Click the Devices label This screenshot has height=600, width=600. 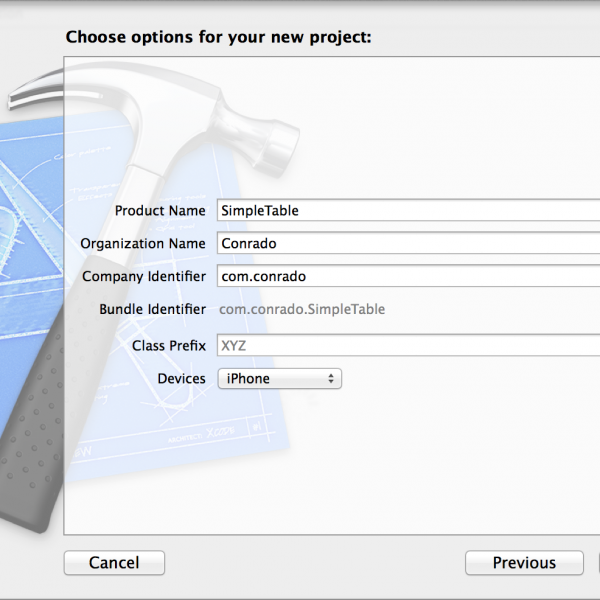(181, 378)
